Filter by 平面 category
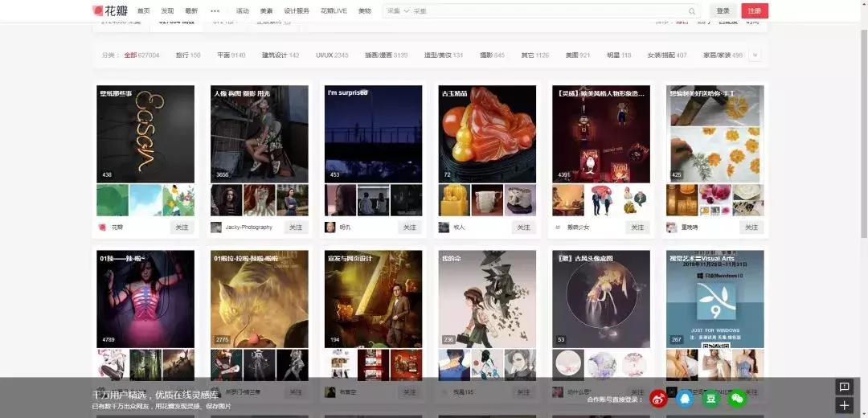Image resolution: width=868 pixels, height=418 pixels. (231, 55)
